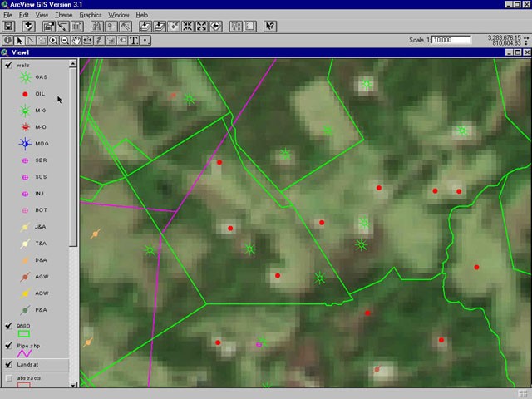Enable the abstracts theme checkbox
The image size is (532, 399).
(8, 378)
